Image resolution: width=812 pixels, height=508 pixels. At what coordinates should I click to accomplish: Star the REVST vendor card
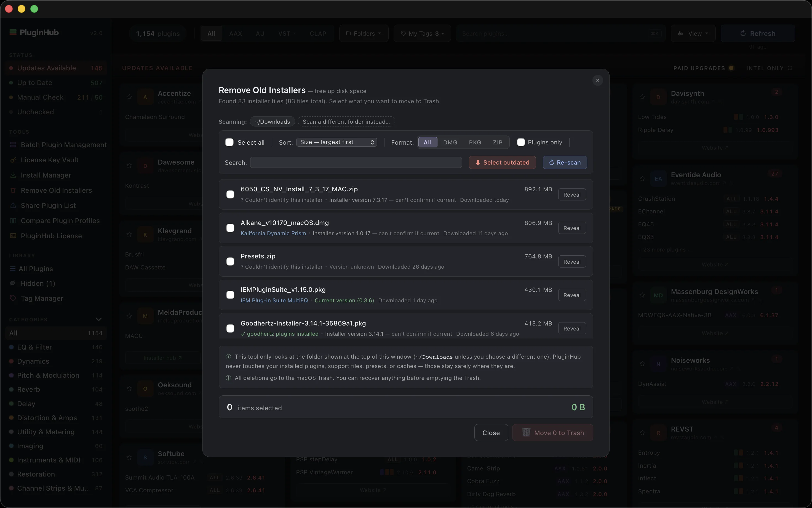point(642,432)
